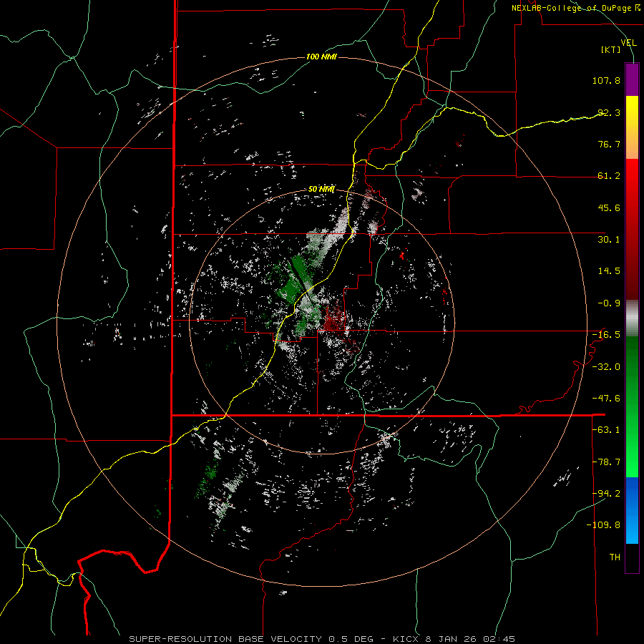Click the TH threshold label
Viewport: 644px width, 644px height.
(x=615, y=557)
